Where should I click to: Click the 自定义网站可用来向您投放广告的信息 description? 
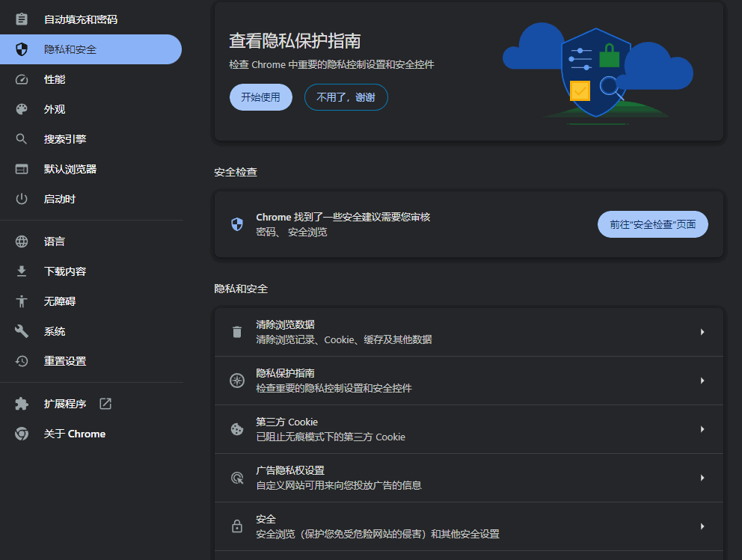click(x=339, y=485)
